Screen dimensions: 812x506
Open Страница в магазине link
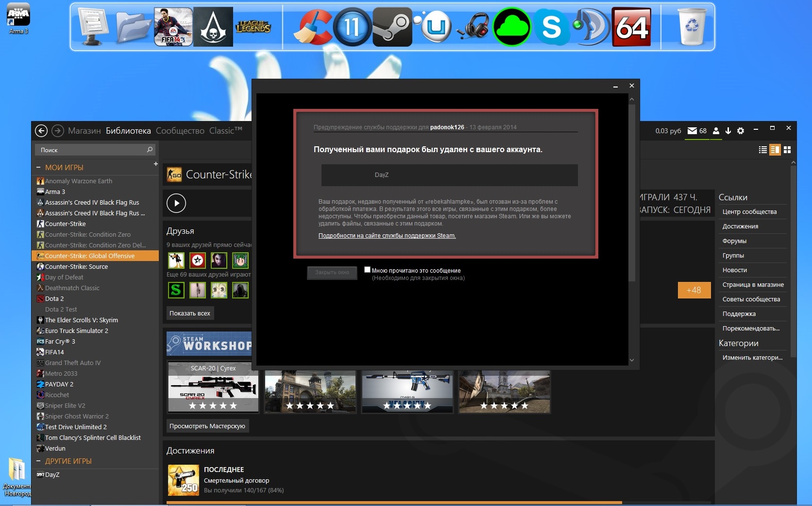(x=753, y=285)
